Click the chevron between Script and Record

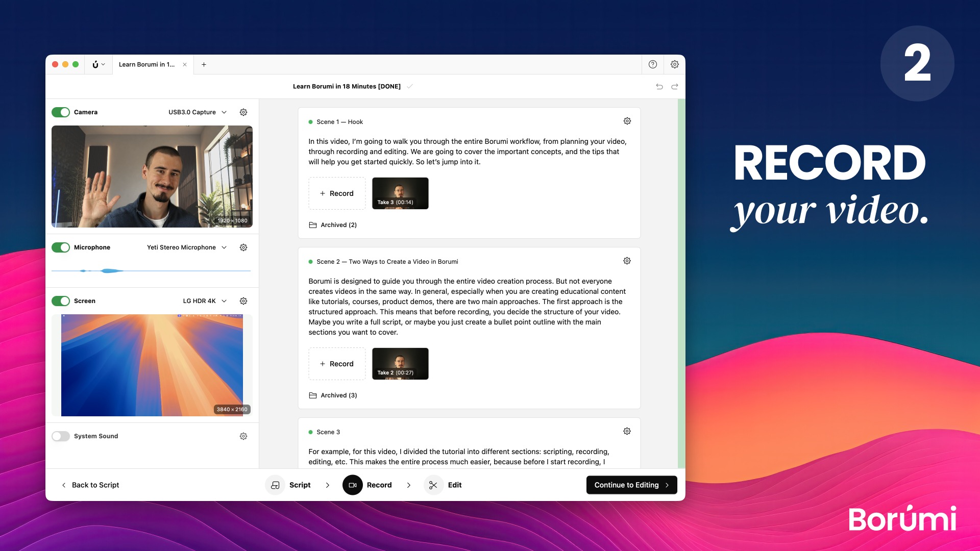[327, 485]
